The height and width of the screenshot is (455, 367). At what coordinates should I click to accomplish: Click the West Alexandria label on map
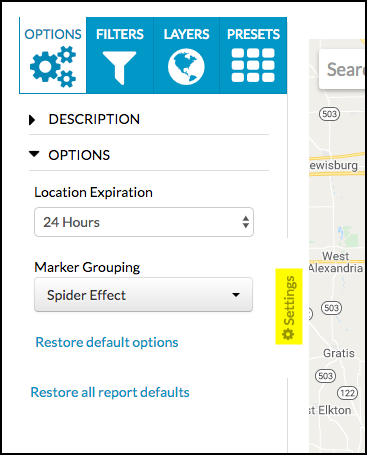(x=336, y=262)
